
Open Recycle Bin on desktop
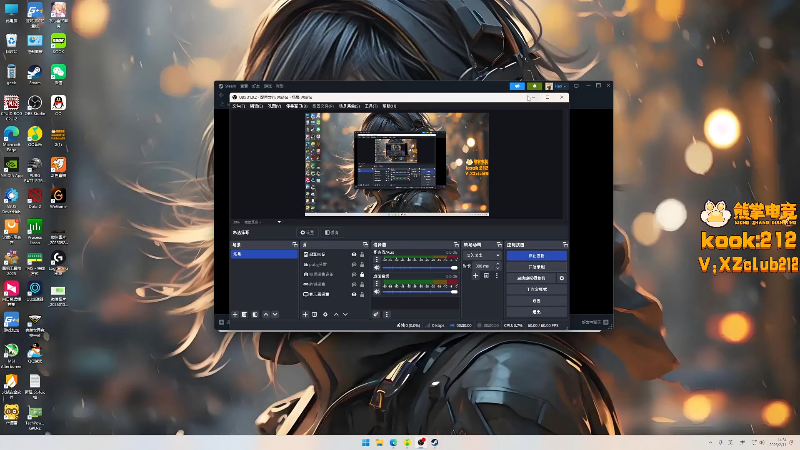(11, 43)
